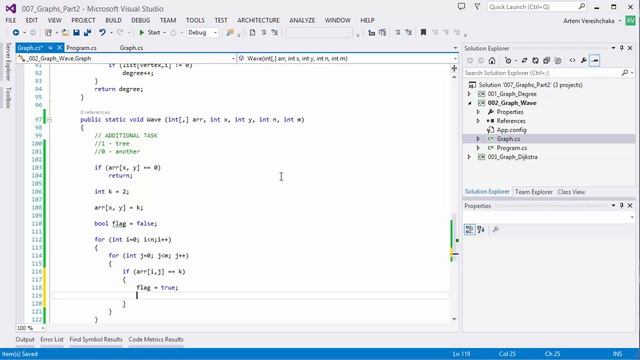Click the Solution Explorer Collapse All icon
The image size is (640, 360).
(x=546, y=60)
